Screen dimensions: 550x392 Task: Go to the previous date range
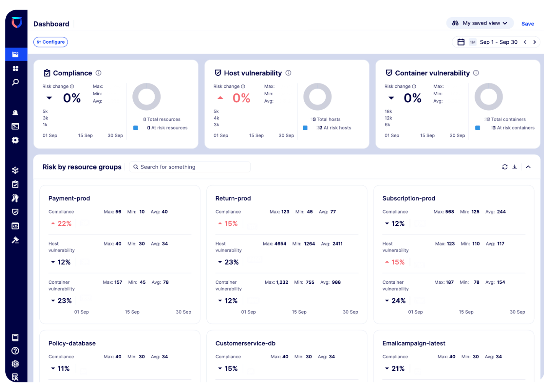525,42
